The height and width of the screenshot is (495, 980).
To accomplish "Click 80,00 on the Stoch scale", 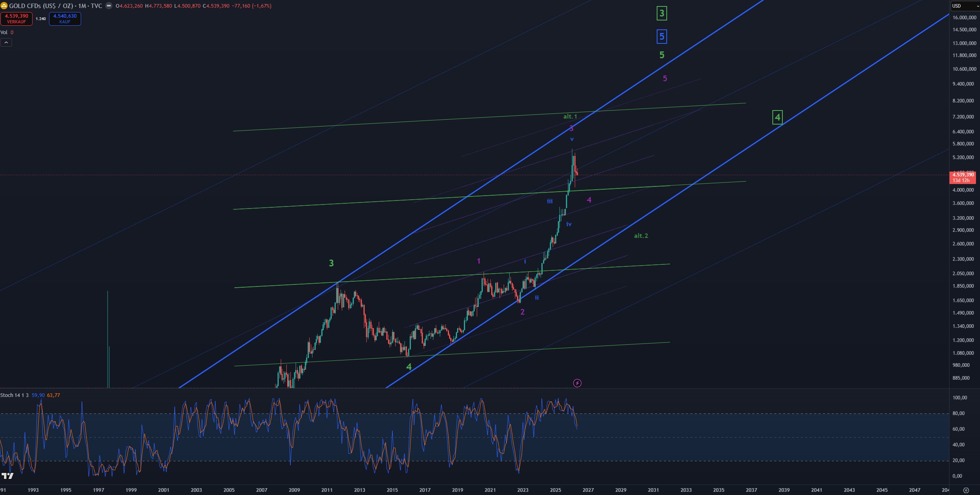I will tap(958, 413).
